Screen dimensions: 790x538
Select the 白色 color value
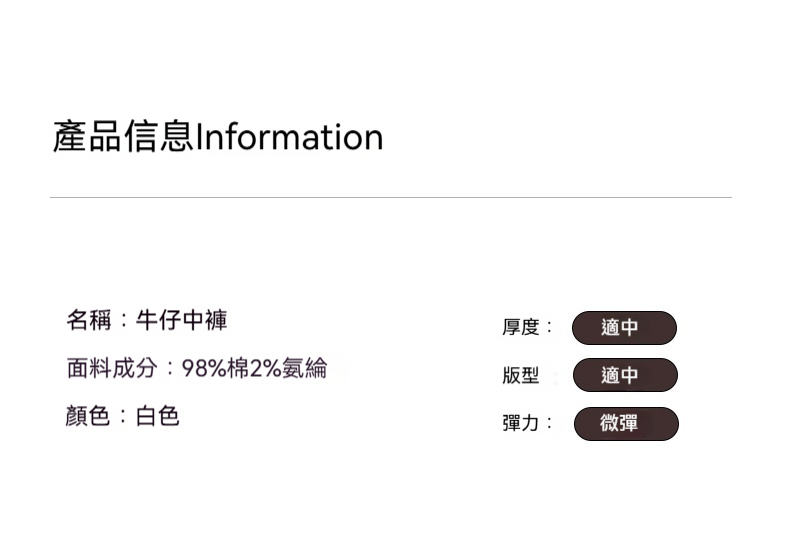click(x=158, y=416)
